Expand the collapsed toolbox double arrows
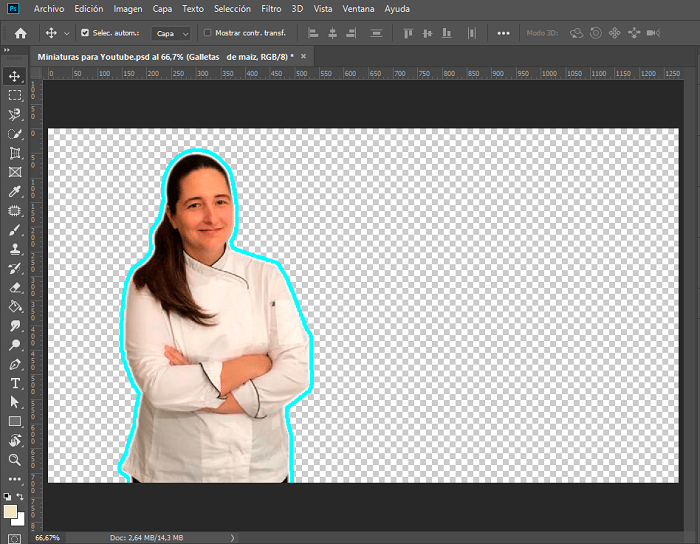700x544 pixels. pos(7,50)
